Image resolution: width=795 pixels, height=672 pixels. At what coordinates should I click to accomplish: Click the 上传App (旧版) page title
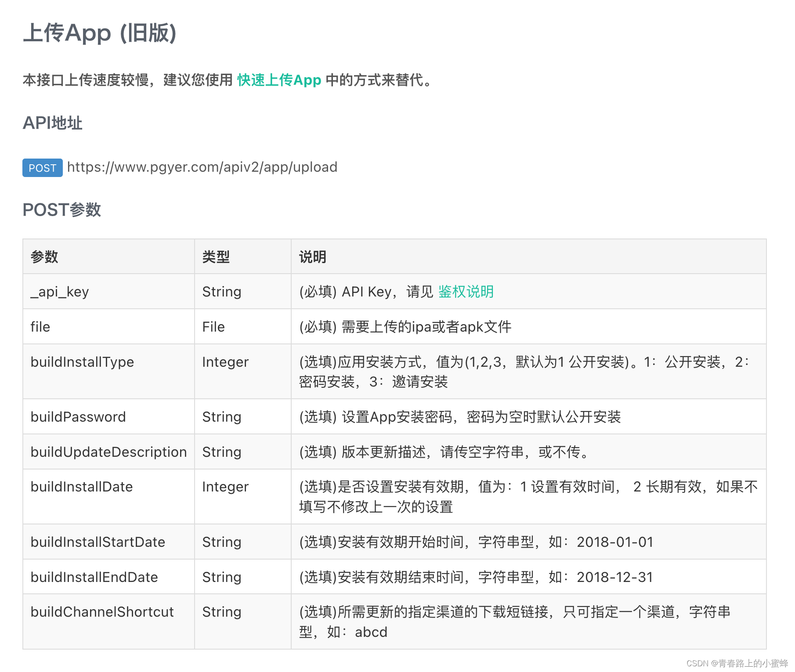click(100, 33)
